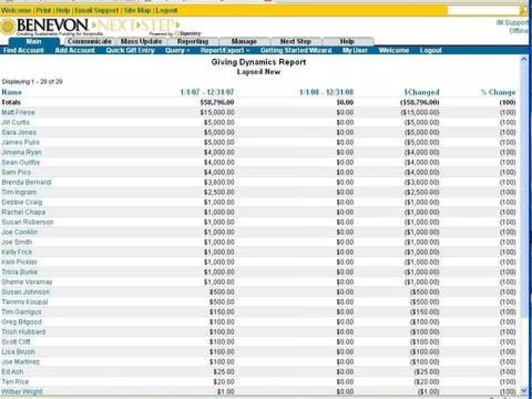Open the Communicate tab
532x399 pixels.
tap(89, 41)
